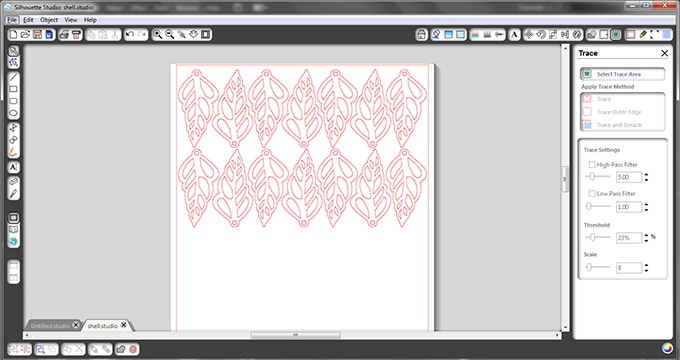Click the horizontal scrollbar thumb
The width and height of the screenshot is (680, 360).
(x=295, y=335)
